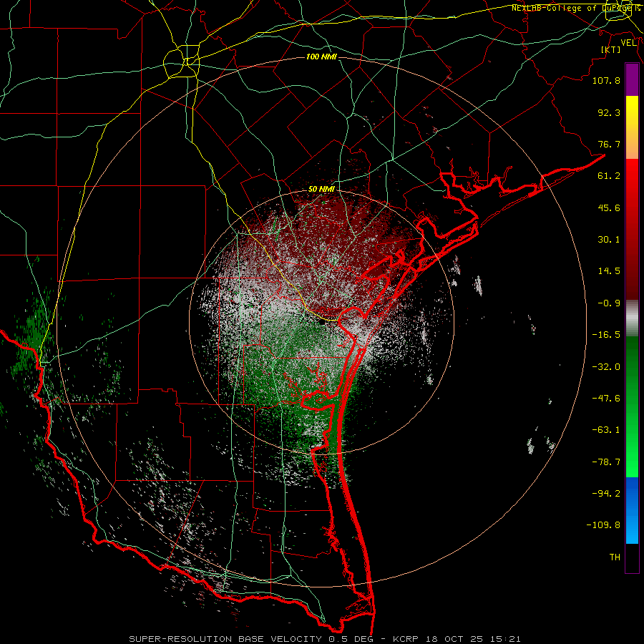The height and width of the screenshot is (644, 644).
Task: Click the blue segment of the color bar
Action: pyautogui.click(x=632, y=510)
